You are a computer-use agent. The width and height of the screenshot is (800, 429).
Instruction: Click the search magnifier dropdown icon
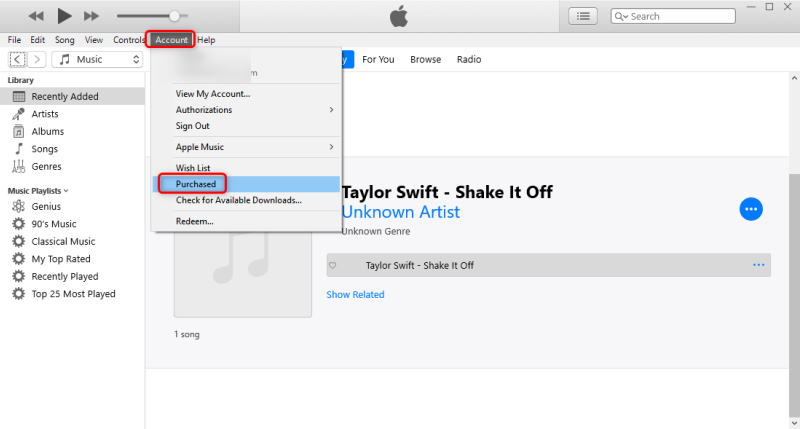[x=621, y=16]
